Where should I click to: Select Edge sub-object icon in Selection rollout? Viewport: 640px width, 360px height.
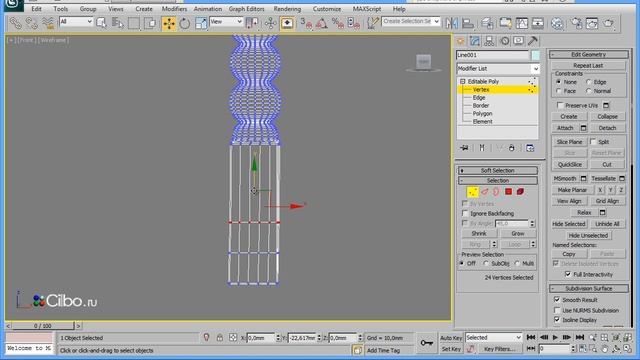[x=484, y=191]
